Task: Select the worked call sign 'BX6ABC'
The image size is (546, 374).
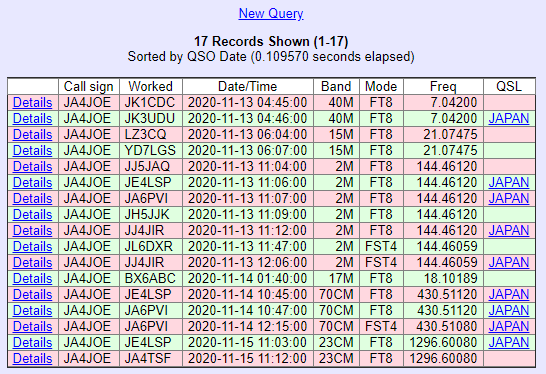Action: 150,279
